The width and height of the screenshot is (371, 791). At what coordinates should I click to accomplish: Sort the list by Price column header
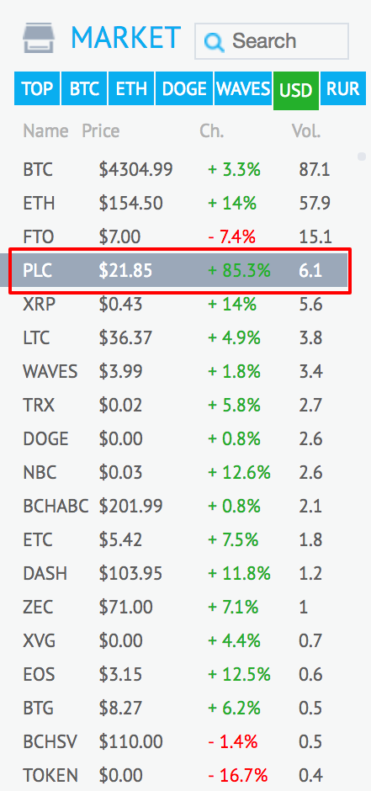pyautogui.click(x=101, y=132)
